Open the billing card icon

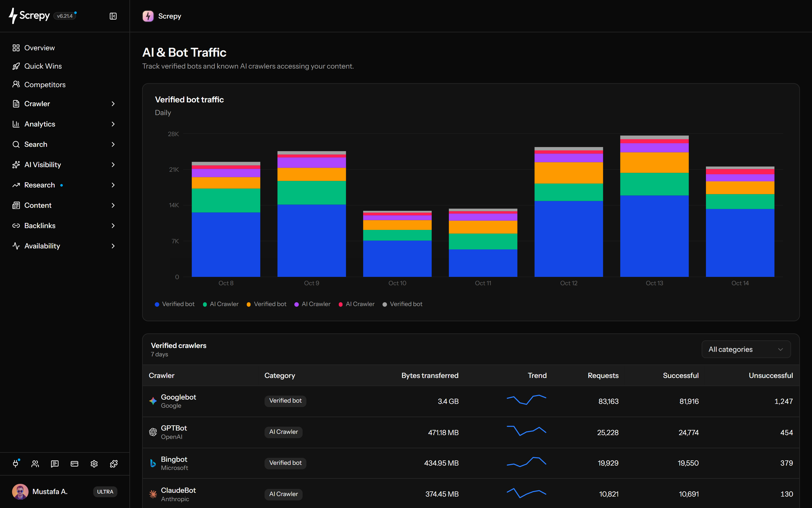click(75, 464)
